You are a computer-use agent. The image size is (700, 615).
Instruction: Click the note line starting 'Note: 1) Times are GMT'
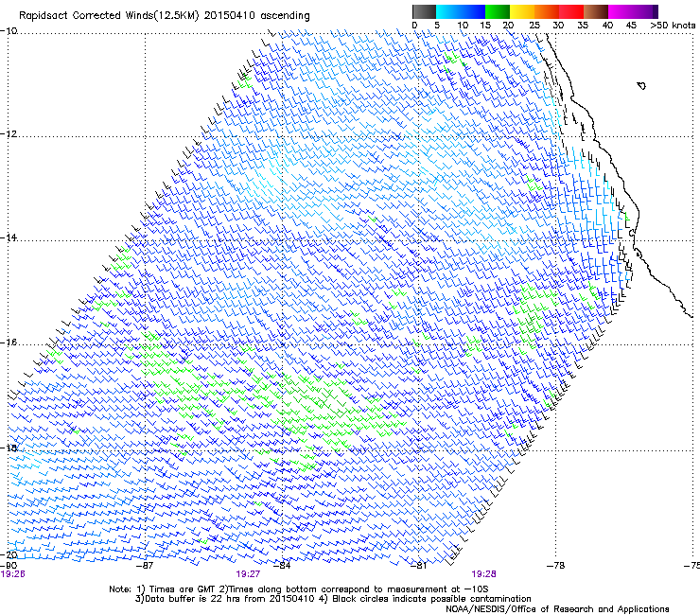pos(299,589)
